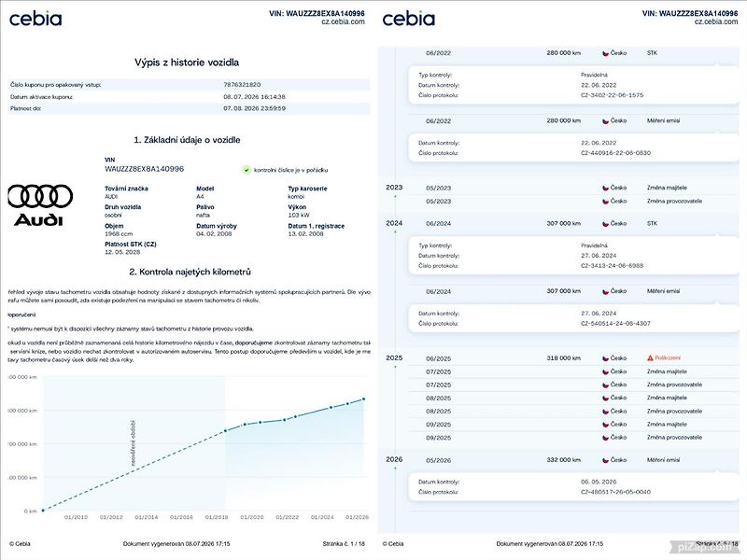Click coupon number 7876321820
This screenshot has height=560, width=747.
pyautogui.click(x=242, y=85)
